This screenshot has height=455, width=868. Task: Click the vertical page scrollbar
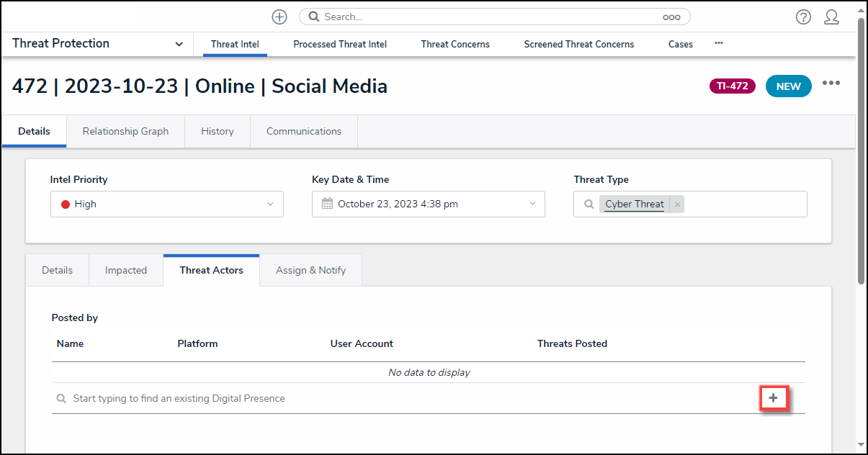(x=861, y=144)
